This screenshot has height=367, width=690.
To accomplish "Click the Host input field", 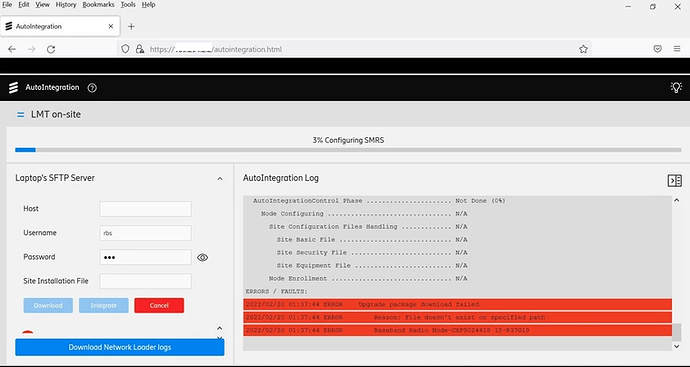I will [145, 209].
